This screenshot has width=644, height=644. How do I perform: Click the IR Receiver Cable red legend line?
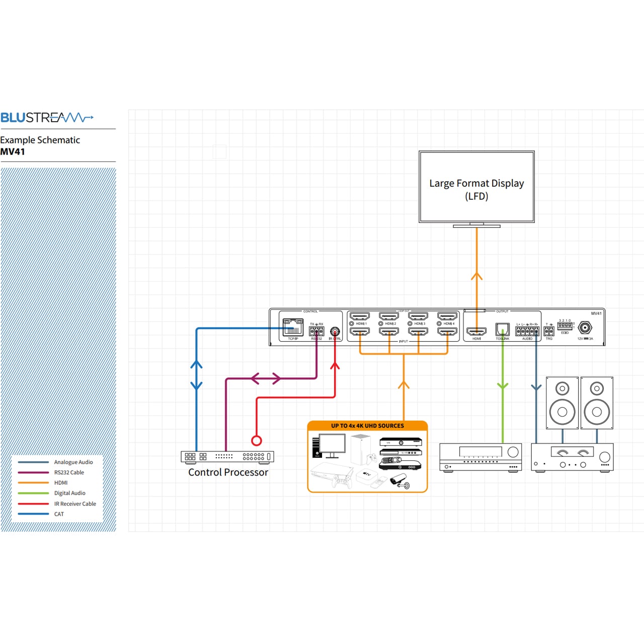coord(33,504)
